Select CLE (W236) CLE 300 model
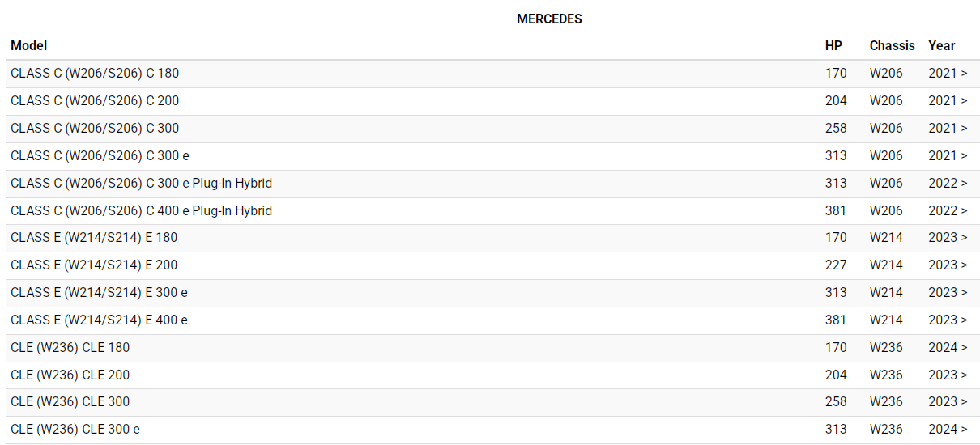The image size is (980, 445). click(70, 401)
